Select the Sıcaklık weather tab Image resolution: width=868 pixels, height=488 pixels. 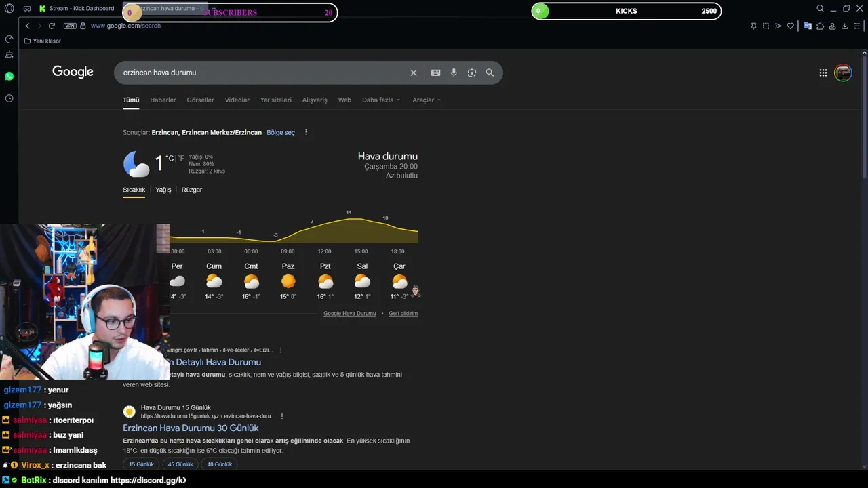[134, 190]
